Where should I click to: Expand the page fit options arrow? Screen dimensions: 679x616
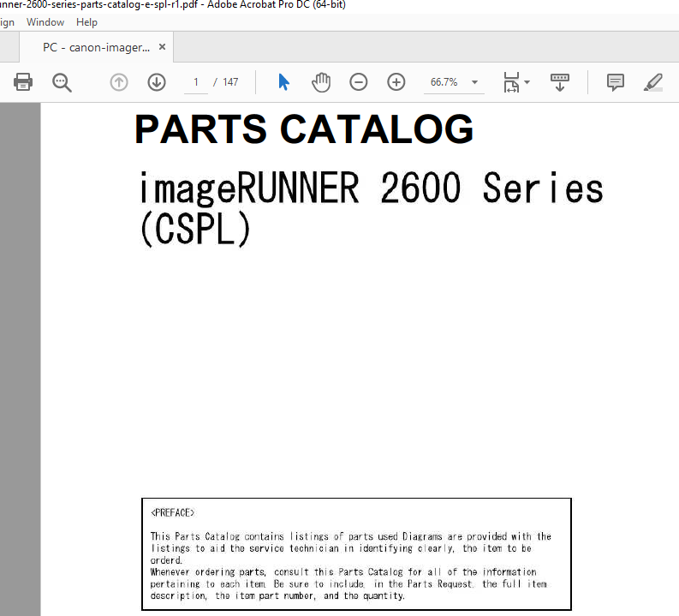click(x=527, y=82)
